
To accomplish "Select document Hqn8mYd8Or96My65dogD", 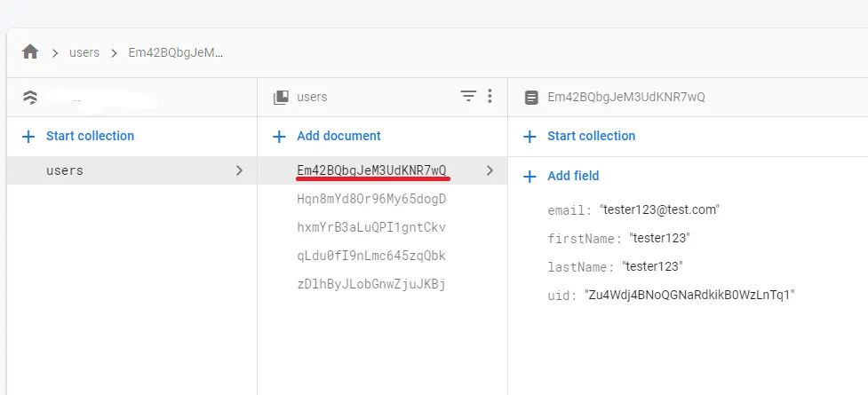I will [x=371, y=199].
